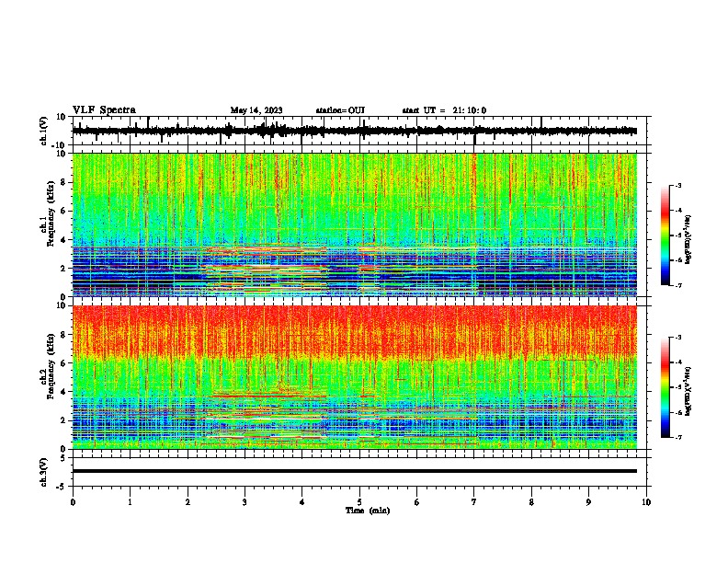This screenshot has width=728, height=563.
Task: Click the ch.1 spectrogram color scale bar
Action: pos(665,235)
